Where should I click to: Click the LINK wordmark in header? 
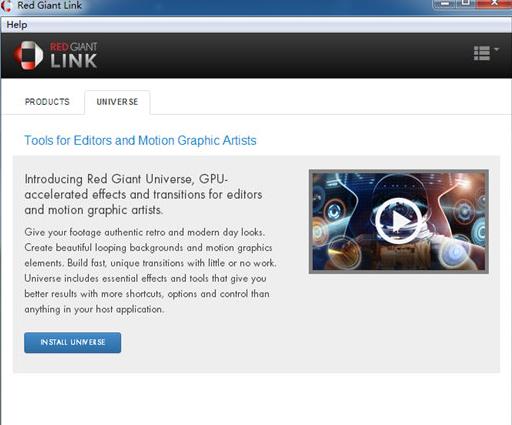pos(74,61)
